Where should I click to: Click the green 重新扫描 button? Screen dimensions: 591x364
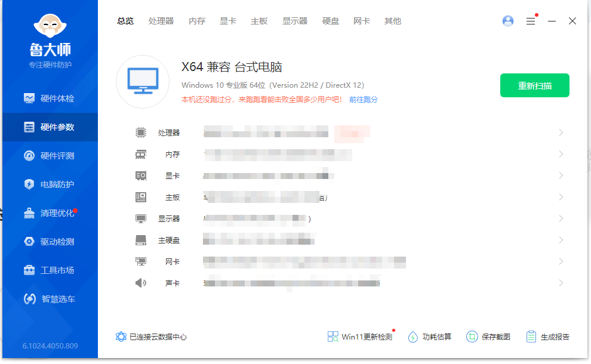coord(534,85)
